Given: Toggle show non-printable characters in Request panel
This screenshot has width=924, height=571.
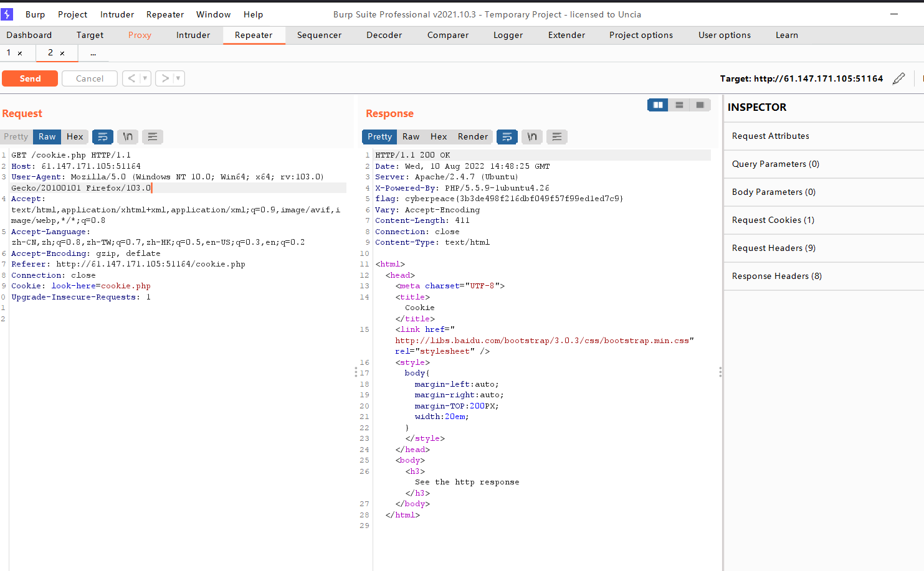Looking at the screenshot, I should tap(128, 137).
